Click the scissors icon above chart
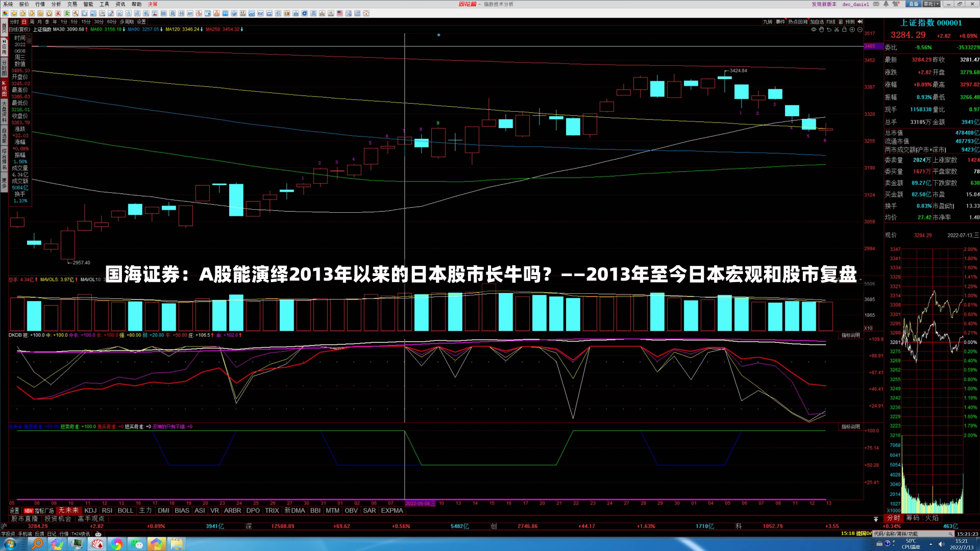This screenshot has width=980, height=551. coord(837,30)
